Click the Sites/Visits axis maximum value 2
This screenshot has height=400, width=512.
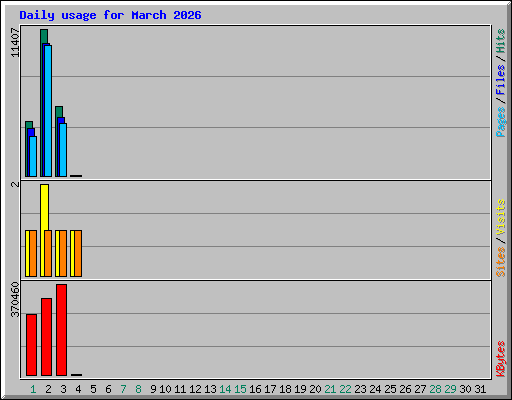pyautogui.click(x=15, y=184)
